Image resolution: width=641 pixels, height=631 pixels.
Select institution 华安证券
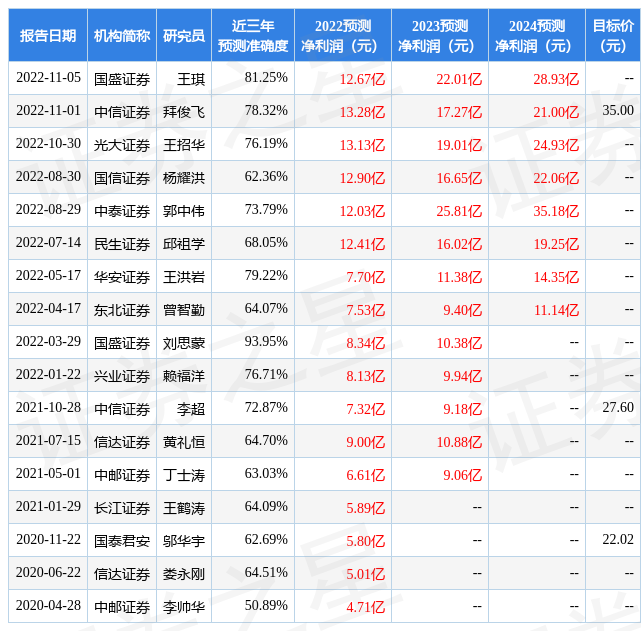pyautogui.click(x=122, y=277)
